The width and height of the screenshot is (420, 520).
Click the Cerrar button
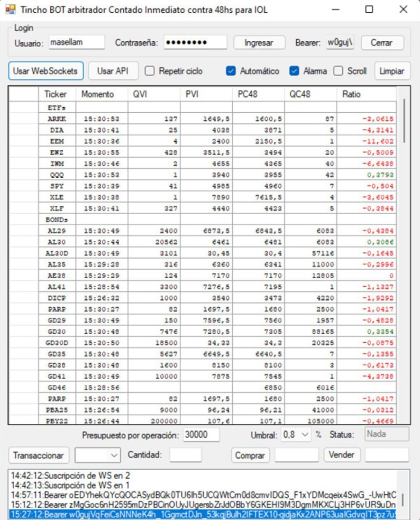(x=382, y=43)
